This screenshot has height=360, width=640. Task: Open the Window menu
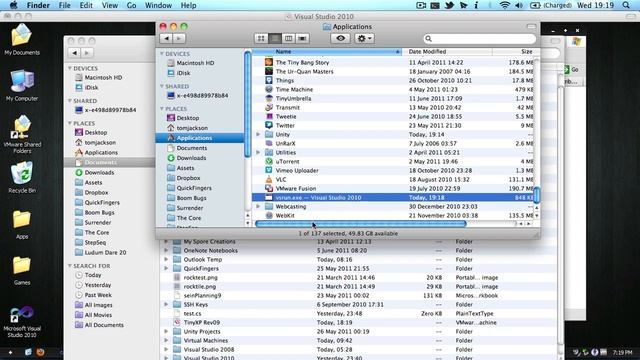tap(158, 5)
